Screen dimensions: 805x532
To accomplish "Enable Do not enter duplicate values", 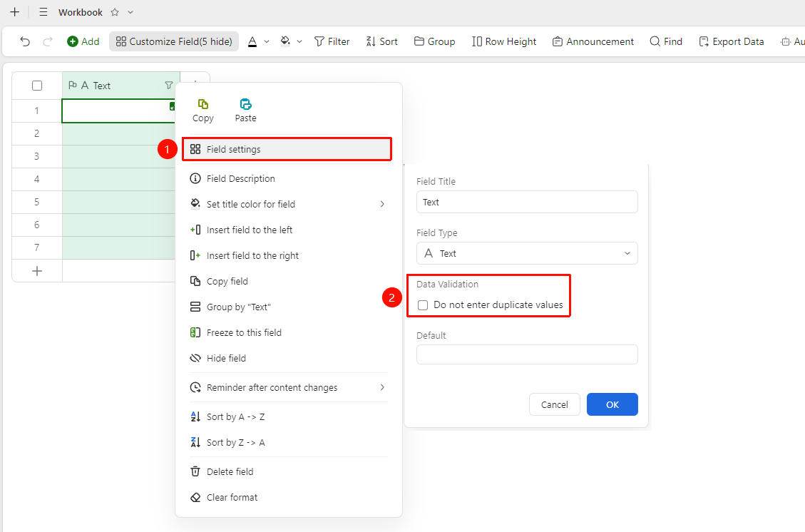I will click(423, 305).
